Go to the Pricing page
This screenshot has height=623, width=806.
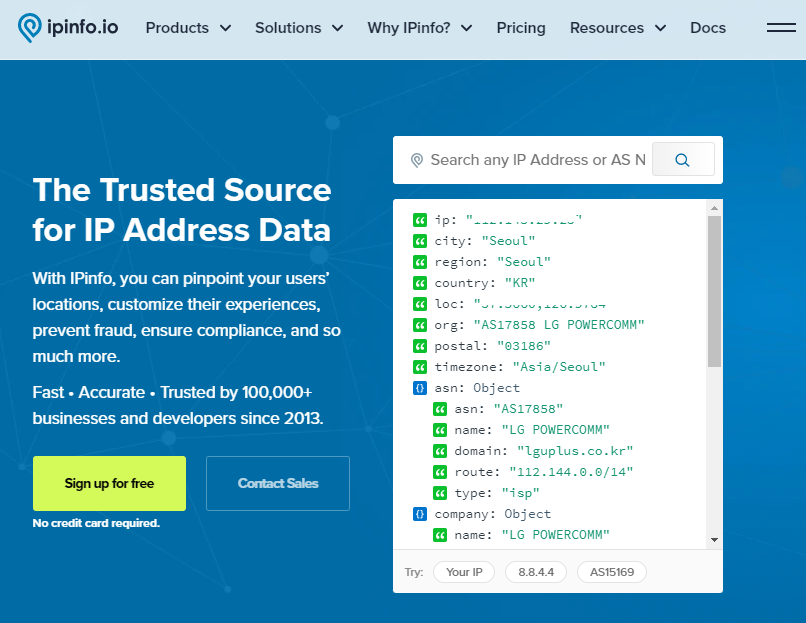[521, 28]
